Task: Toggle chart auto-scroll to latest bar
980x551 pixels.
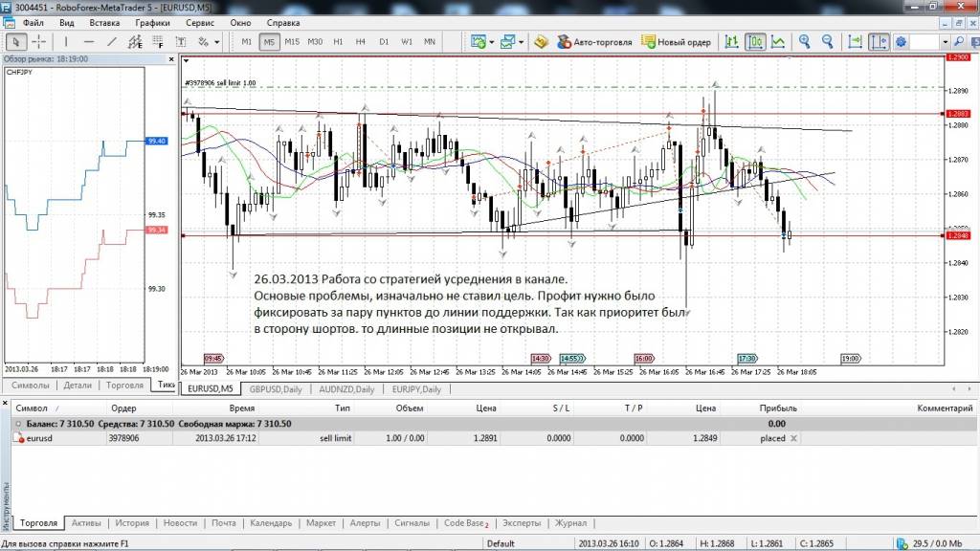Action: click(855, 42)
